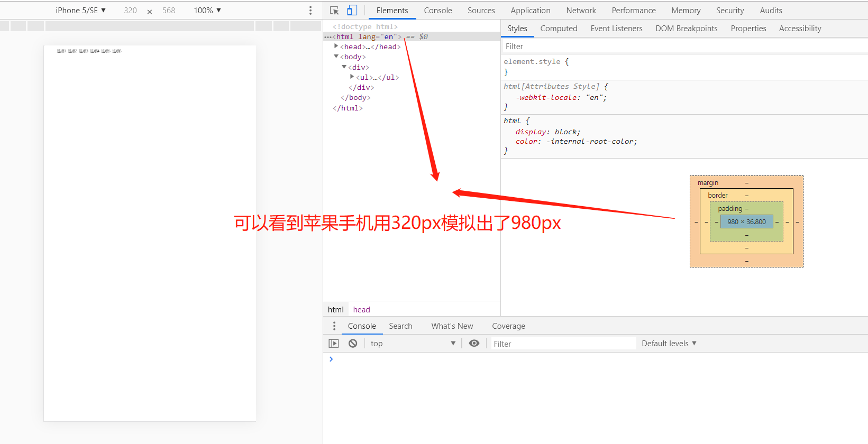Toggle the device toolbar icon
Image resolution: width=868 pixels, height=444 pixels.
click(x=352, y=11)
